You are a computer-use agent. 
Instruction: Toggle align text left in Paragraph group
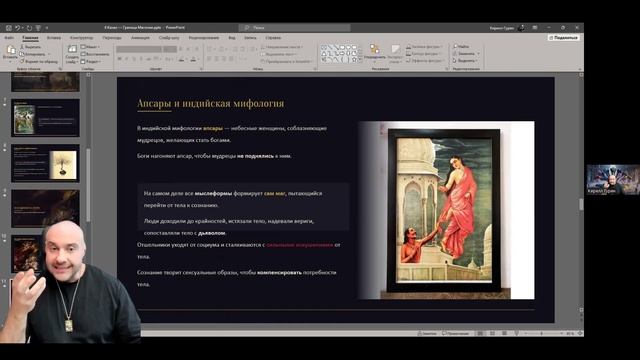coord(209,59)
